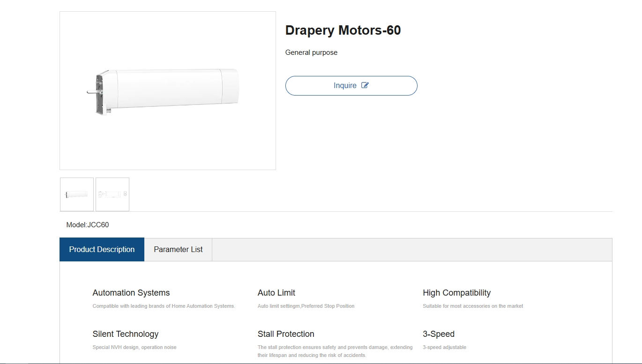Viewport: 642px width, 364px height.
Task: Click 'Auto limit settingm,Preferred Stop Position' text
Action: [306, 306]
